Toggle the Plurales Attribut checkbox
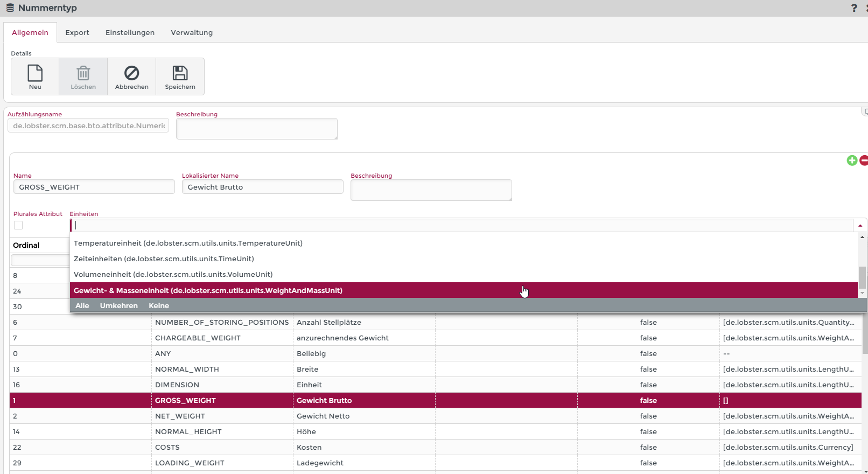868x474 pixels. pos(18,225)
